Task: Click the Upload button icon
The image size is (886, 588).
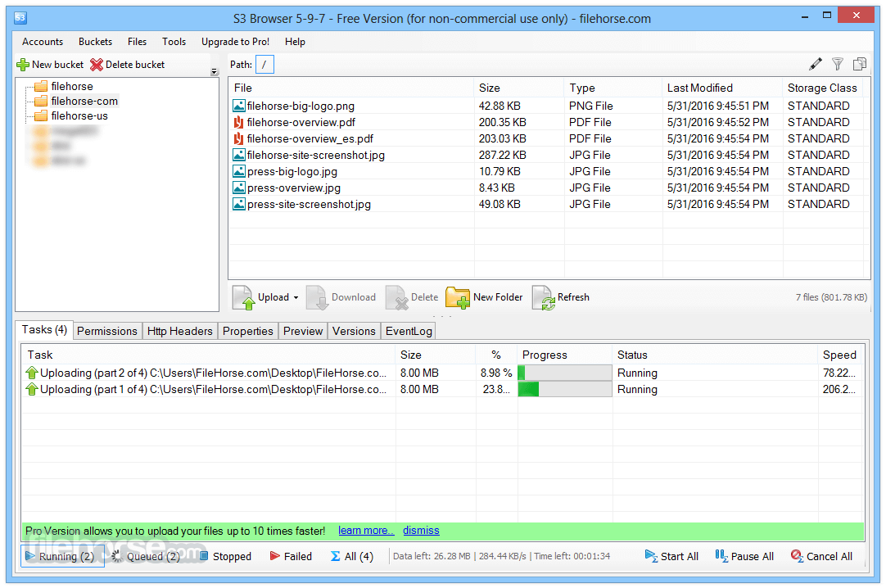Action: tap(244, 297)
